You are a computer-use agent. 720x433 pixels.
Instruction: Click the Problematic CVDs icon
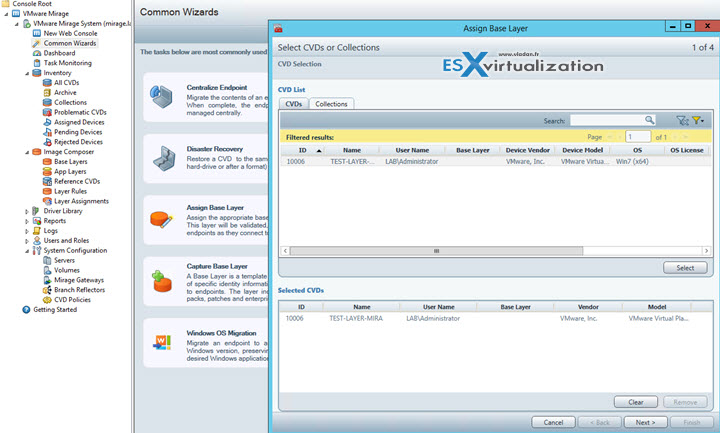[x=47, y=112]
